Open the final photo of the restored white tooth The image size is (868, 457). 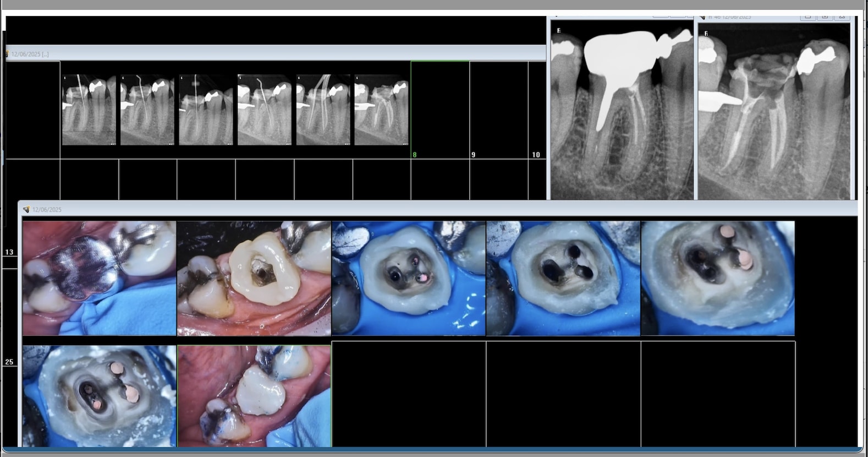pos(254,396)
